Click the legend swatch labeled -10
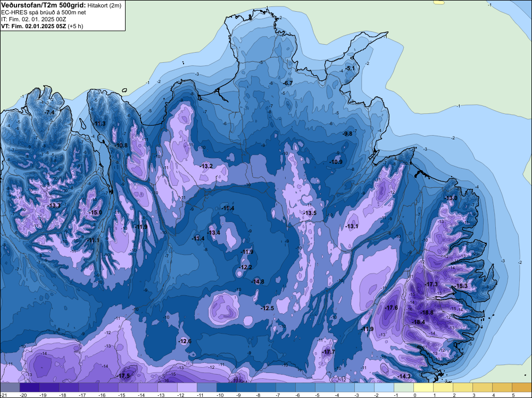 click(226, 387)
